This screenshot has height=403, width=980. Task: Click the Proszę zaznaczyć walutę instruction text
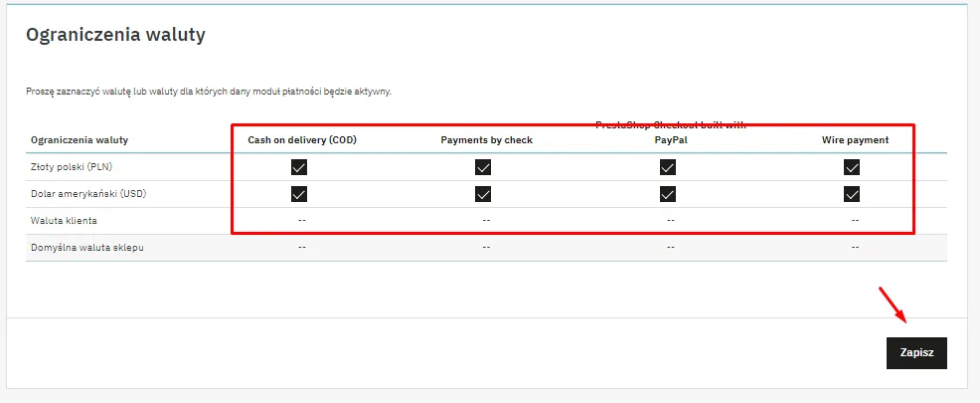click(x=209, y=92)
